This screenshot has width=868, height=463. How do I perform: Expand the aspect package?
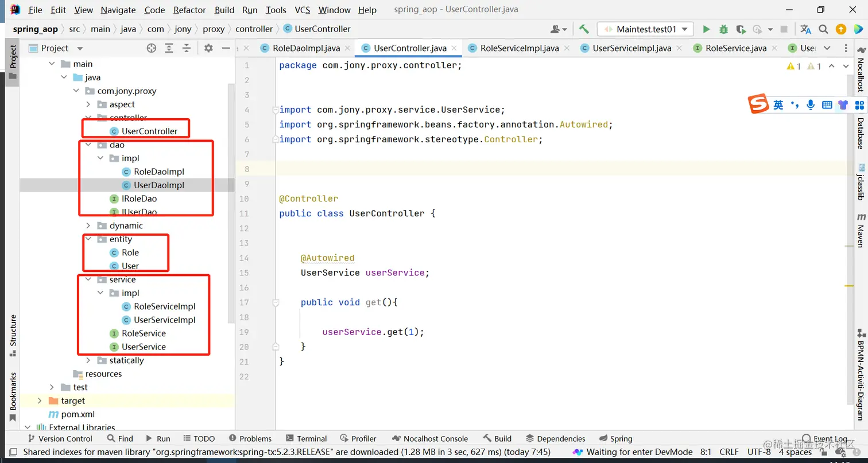tap(88, 104)
